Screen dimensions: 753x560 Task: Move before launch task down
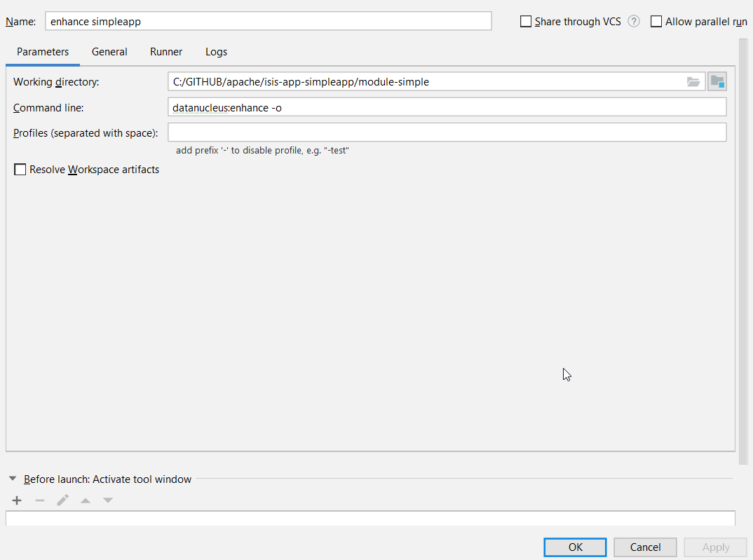pos(107,500)
